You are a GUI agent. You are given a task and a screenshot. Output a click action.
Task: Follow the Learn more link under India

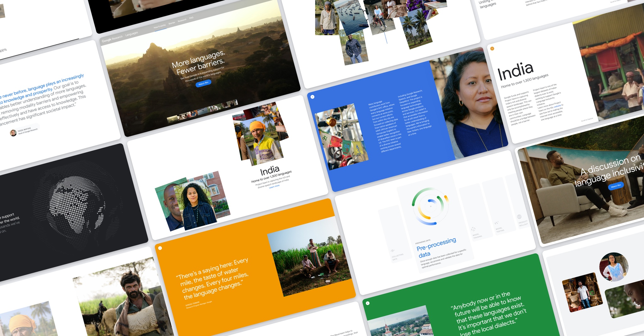[x=274, y=187]
